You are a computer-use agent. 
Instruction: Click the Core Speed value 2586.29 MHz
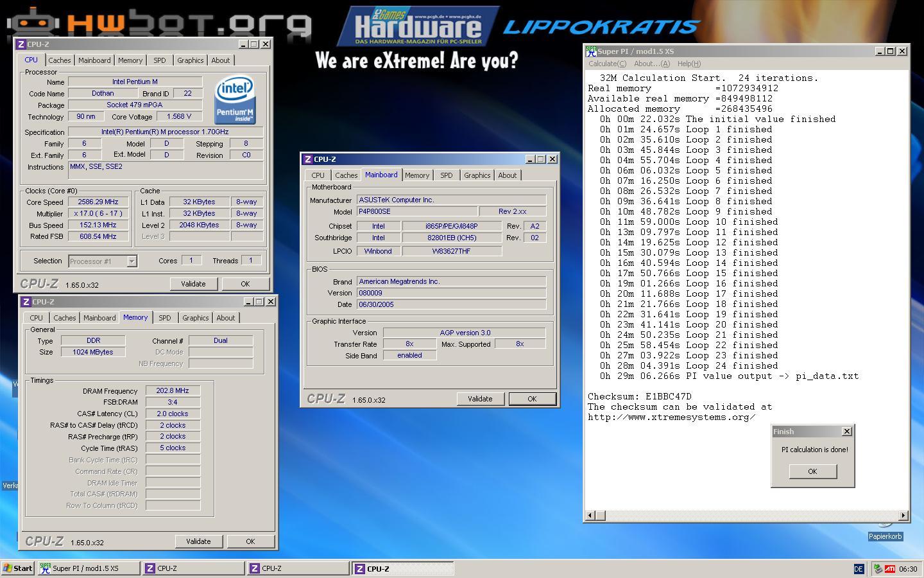[x=99, y=202]
